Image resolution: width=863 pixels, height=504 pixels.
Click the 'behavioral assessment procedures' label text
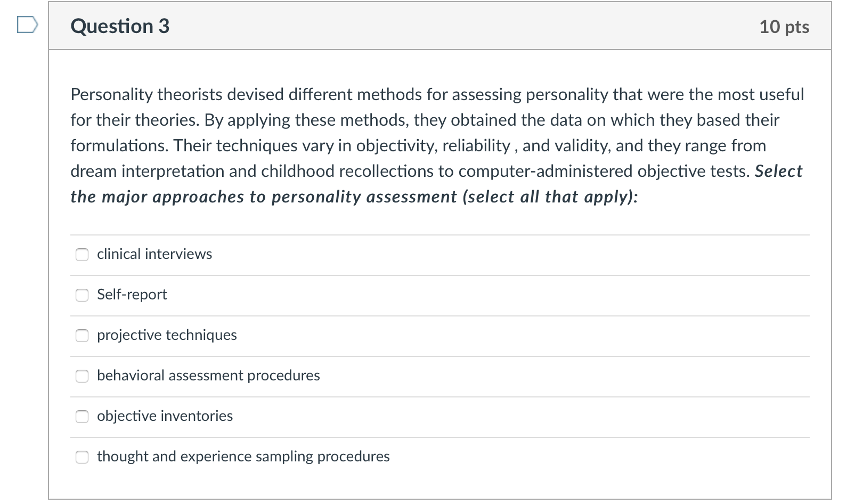tap(208, 376)
